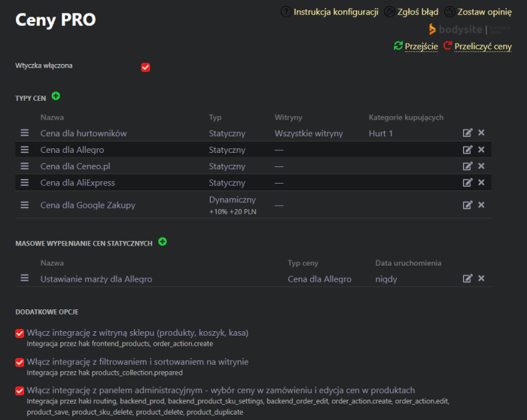527x420 pixels.
Task: Open Instrukcja konfiguracji link
Action: pyautogui.click(x=336, y=12)
